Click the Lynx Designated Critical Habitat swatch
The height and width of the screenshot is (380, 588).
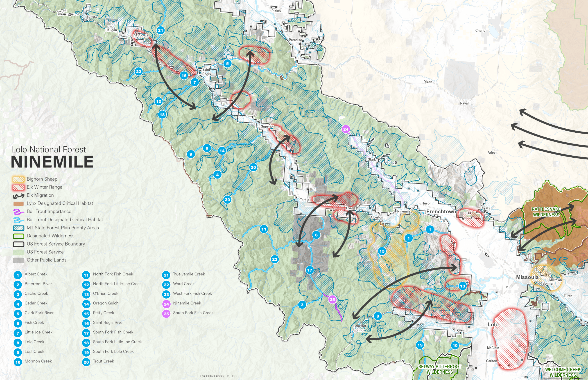click(x=18, y=203)
